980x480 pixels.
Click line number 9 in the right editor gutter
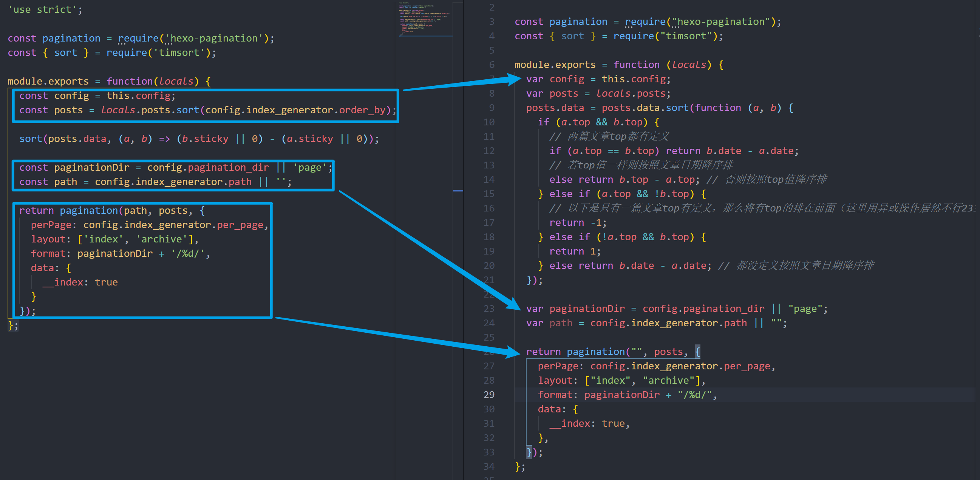[492, 108]
